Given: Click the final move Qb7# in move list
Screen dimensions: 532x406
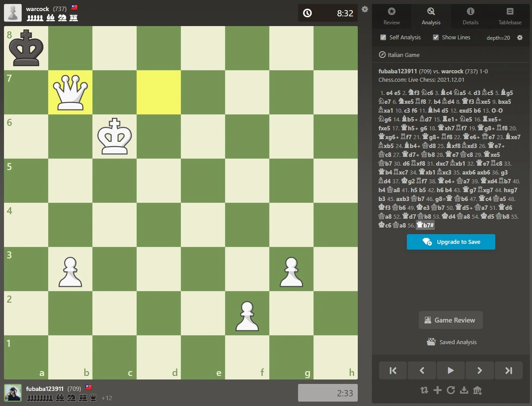Looking at the screenshot, I should click(x=425, y=226).
